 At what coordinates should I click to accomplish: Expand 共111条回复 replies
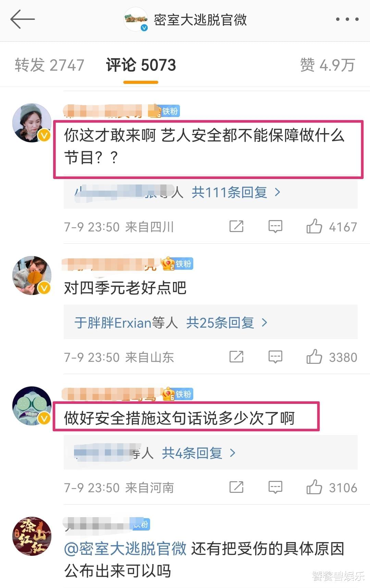236,192
